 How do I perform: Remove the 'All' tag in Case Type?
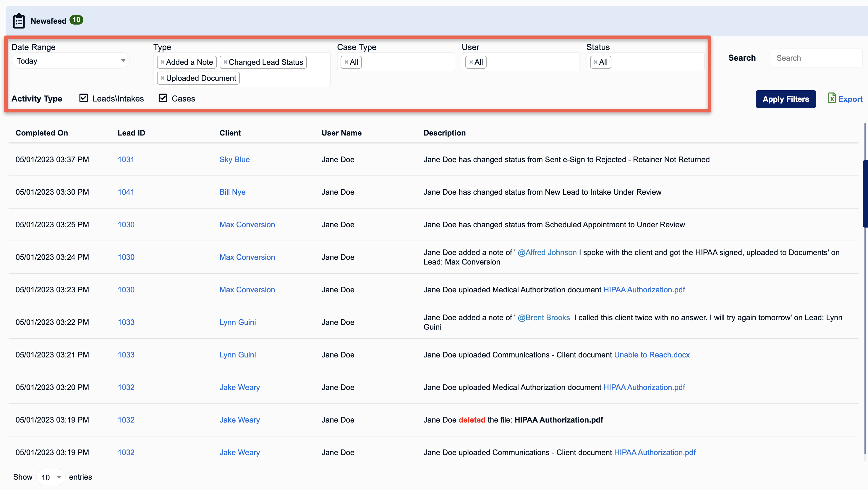346,62
